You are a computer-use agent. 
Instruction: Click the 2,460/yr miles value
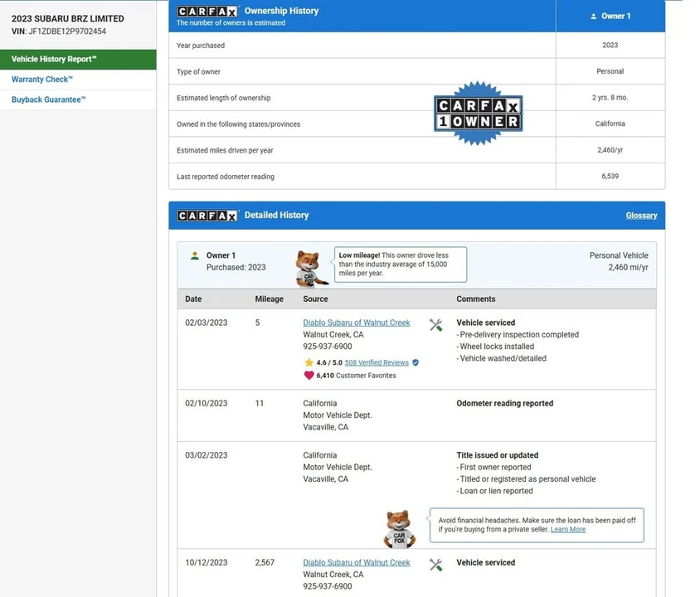click(x=610, y=150)
